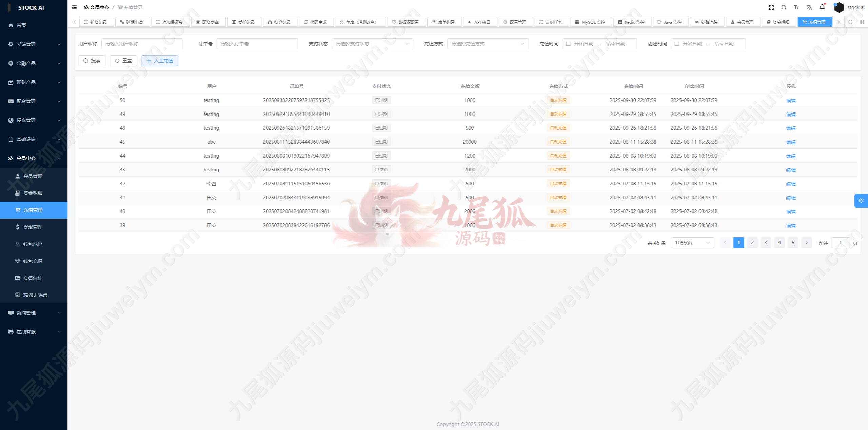Focus the 订单号 input field
The height and width of the screenshot is (430, 868).
(257, 44)
